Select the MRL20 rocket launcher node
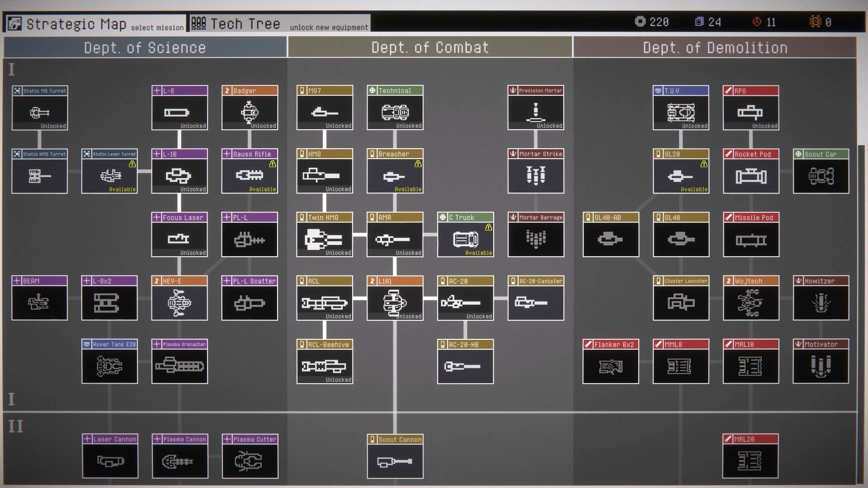This screenshot has height=488, width=868. (x=750, y=461)
